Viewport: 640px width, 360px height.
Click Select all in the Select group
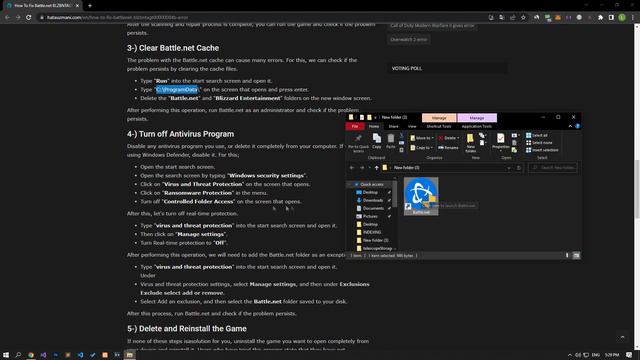click(x=536, y=135)
